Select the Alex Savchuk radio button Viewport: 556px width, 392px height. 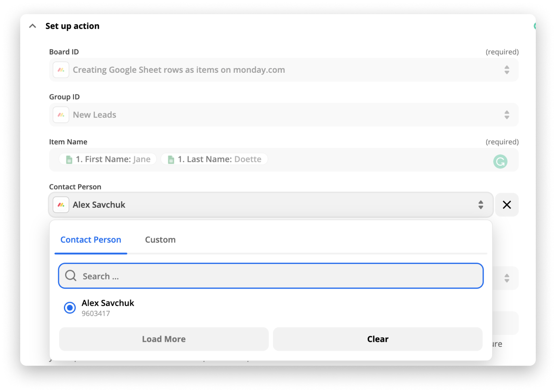70,308
